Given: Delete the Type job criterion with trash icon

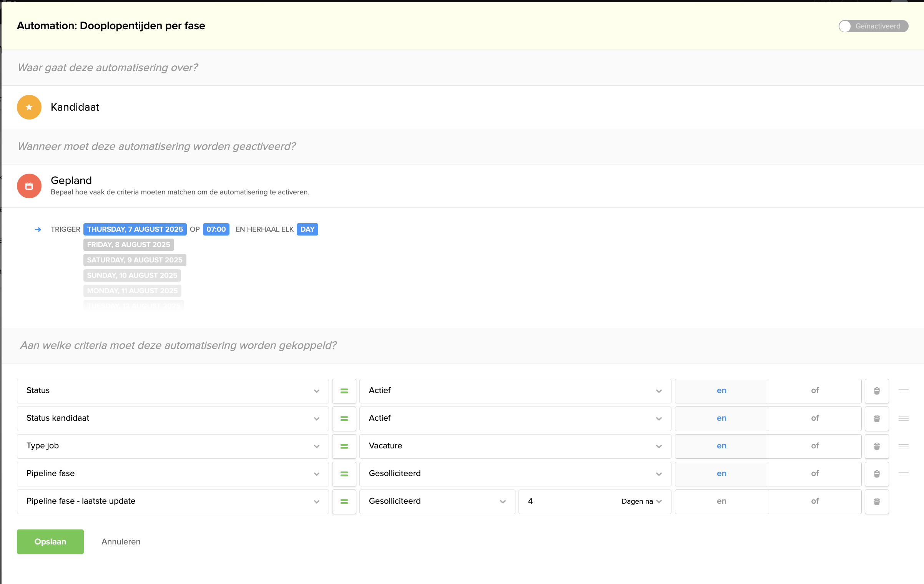Looking at the screenshot, I should point(877,446).
